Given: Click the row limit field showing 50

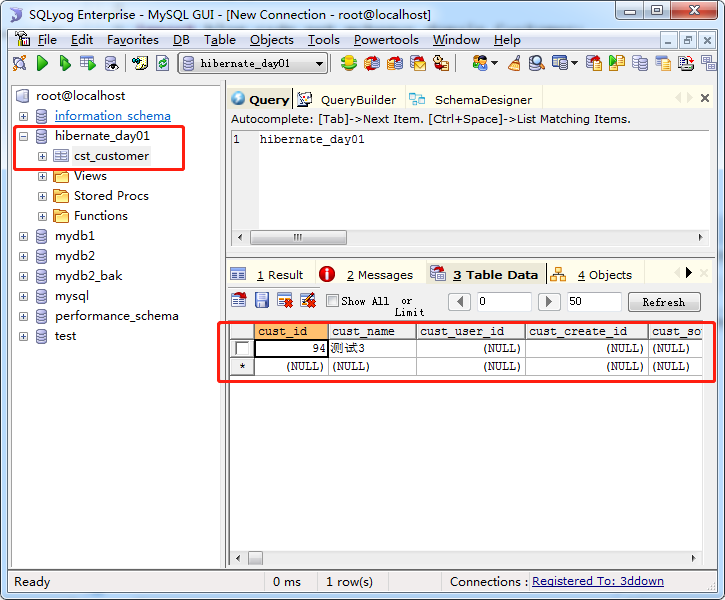Looking at the screenshot, I should pos(594,302).
